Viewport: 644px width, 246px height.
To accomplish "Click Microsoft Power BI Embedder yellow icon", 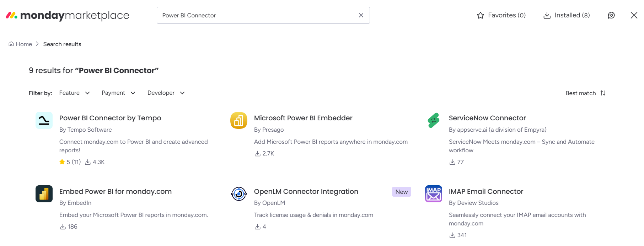I will tap(239, 120).
